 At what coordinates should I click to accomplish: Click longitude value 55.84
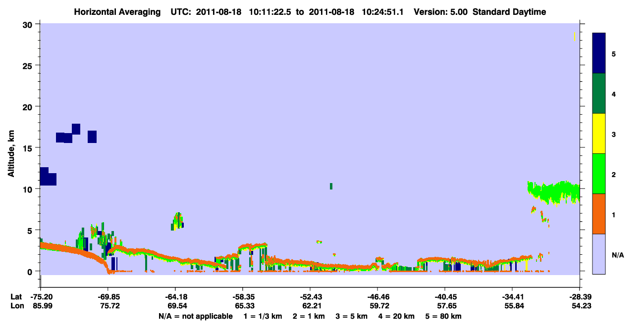tap(512, 306)
